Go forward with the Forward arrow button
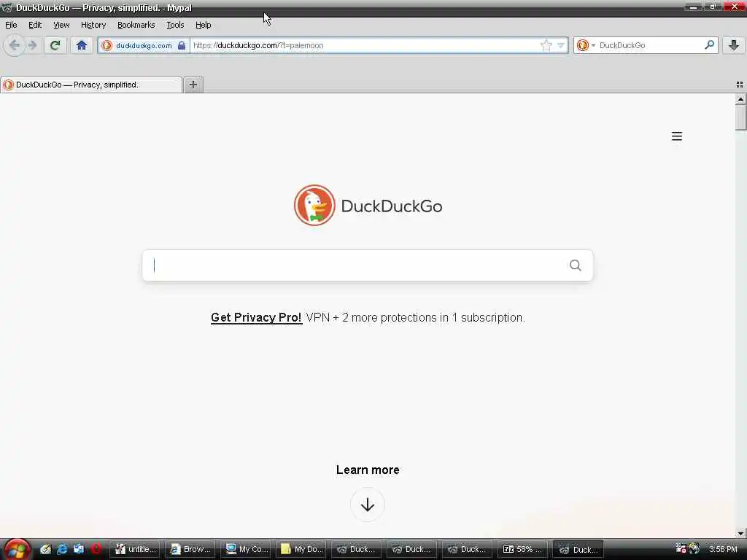Image resolution: width=747 pixels, height=560 pixels. point(32,45)
